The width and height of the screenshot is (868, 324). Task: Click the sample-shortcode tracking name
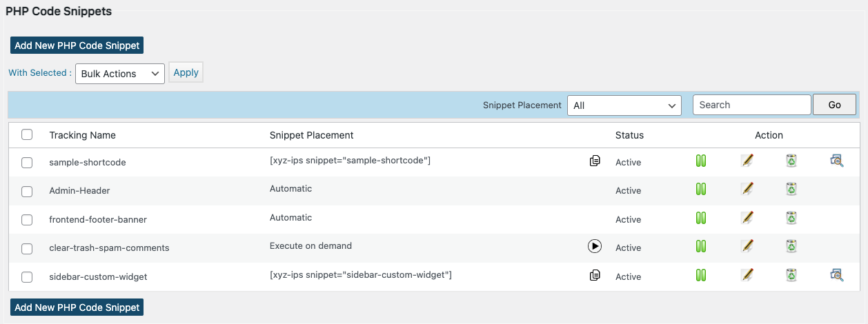(x=88, y=163)
